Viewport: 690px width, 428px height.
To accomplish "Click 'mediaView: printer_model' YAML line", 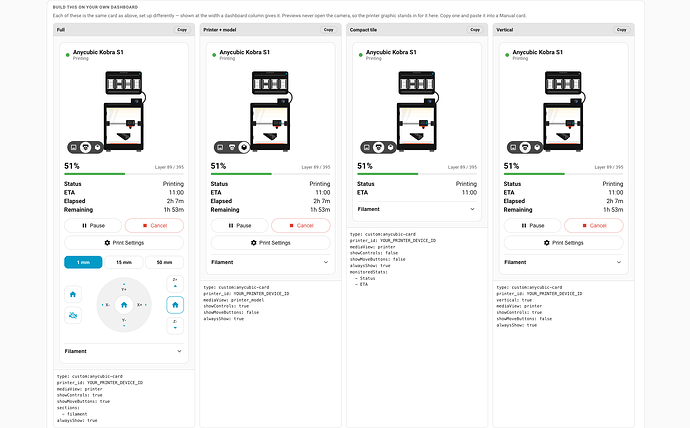I will click(x=234, y=300).
